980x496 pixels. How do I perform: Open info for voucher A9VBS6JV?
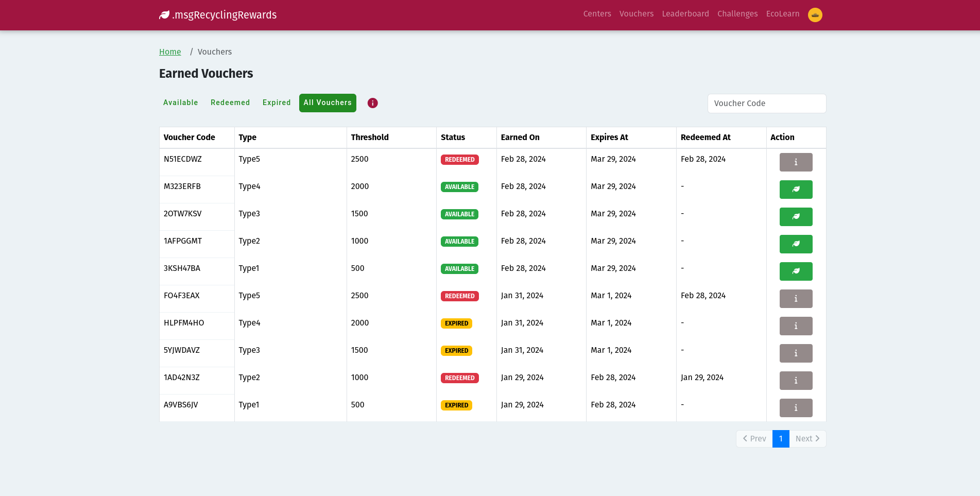click(796, 408)
